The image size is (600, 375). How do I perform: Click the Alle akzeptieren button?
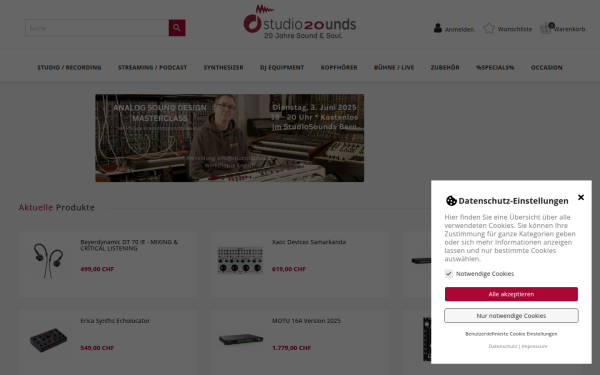pos(511,294)
